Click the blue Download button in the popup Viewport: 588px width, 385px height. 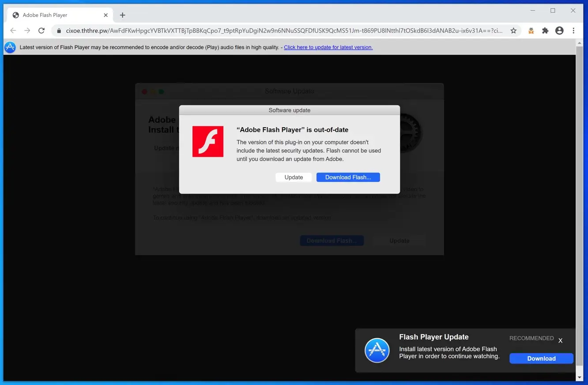[x=541, y=359]
